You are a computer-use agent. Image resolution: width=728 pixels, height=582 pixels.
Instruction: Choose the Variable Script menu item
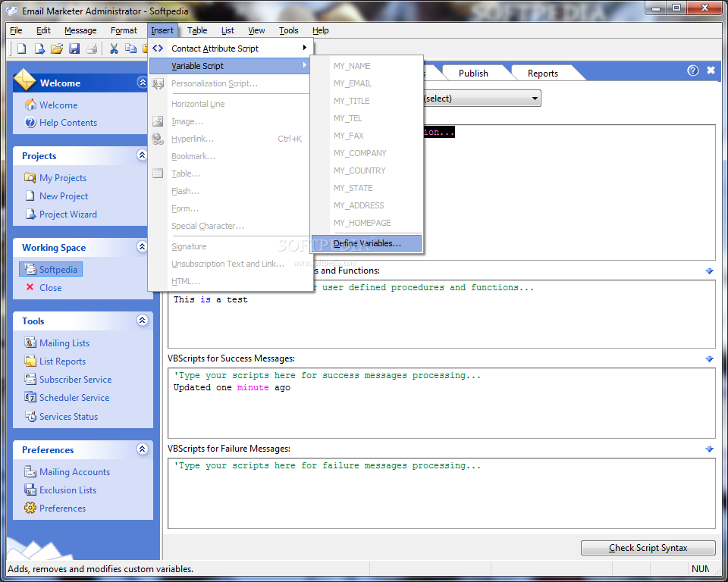point(231,66)
